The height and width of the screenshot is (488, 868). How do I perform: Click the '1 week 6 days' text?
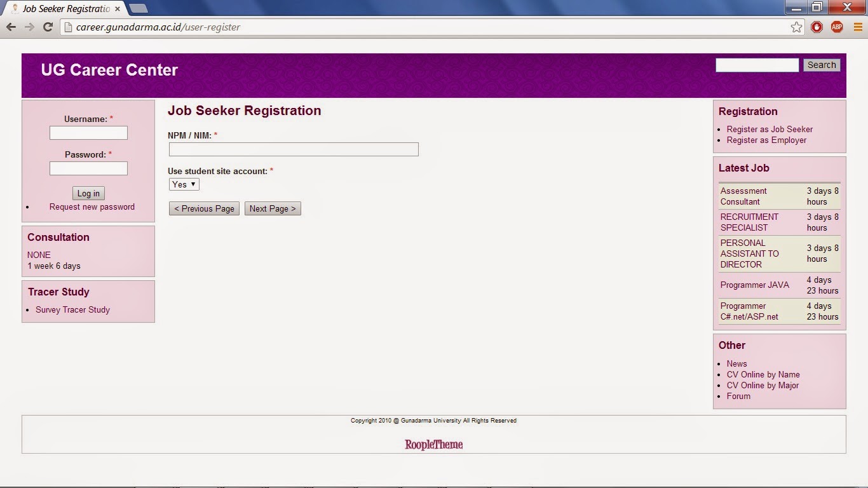click(x=54, y=266)
